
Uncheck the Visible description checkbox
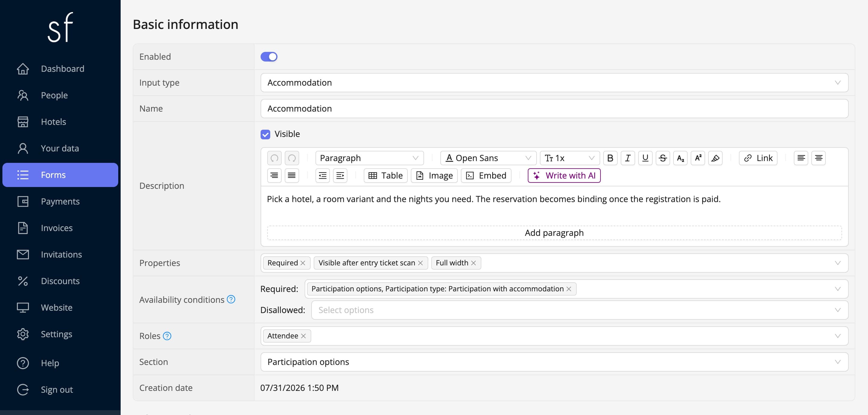[x=265, y=135]
